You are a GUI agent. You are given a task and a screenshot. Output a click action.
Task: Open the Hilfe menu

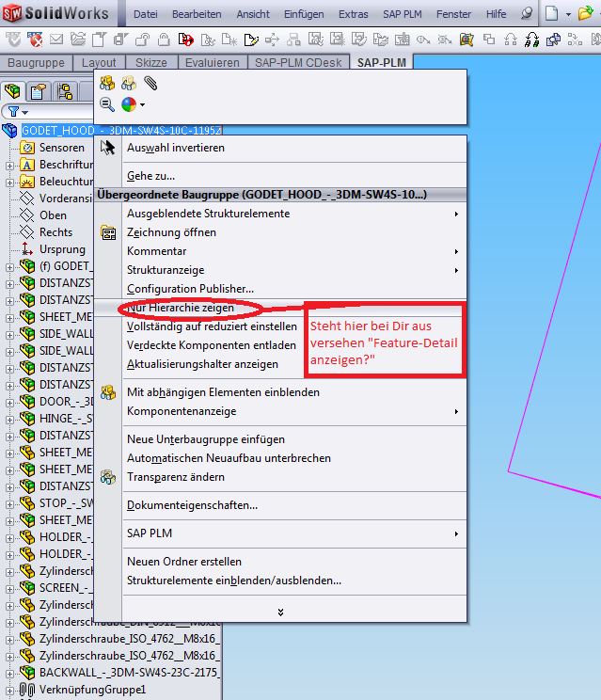coord(497,14)
